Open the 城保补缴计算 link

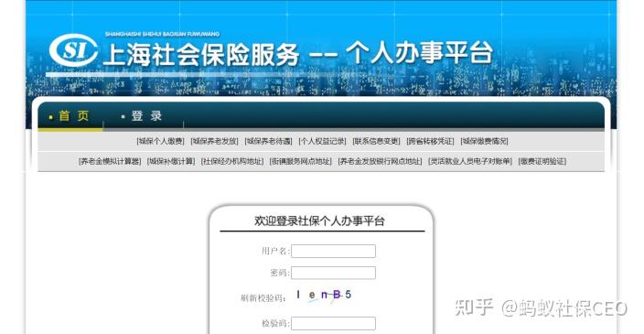click(x=171, y=161)
